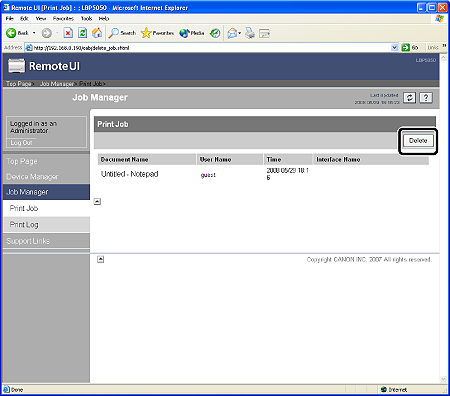Click the Print toolbar icon

click(x=250, y=33)
